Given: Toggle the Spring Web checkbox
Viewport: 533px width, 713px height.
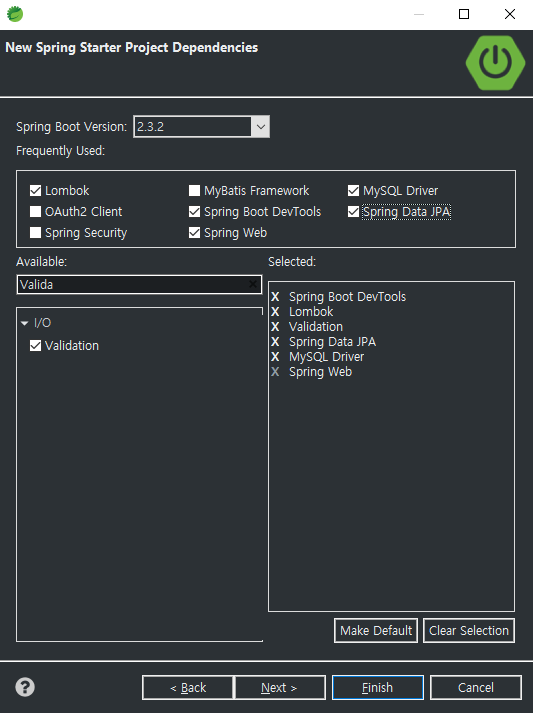Looking at the screenshot, I should pyautogui.click(x=194, y=233).
